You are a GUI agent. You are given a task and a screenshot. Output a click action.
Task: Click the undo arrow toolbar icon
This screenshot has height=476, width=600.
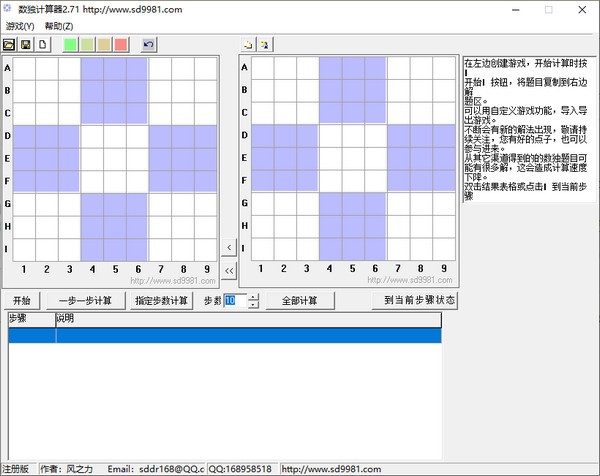[149, 45]
